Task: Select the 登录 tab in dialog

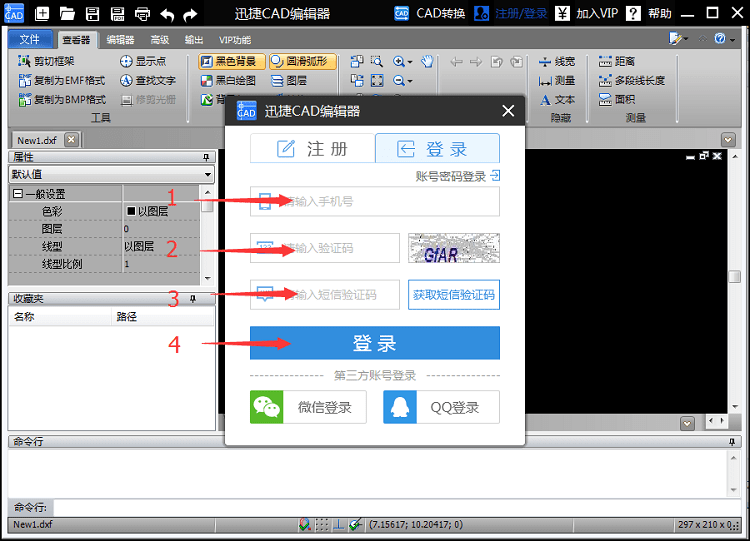Action: pos(437,148)
